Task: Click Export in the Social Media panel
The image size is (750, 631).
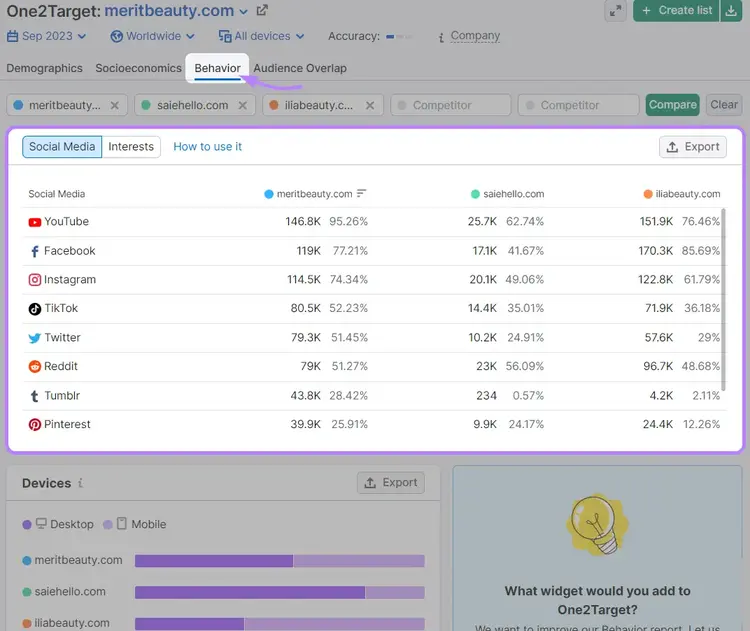Action: (x=693, y=147)
